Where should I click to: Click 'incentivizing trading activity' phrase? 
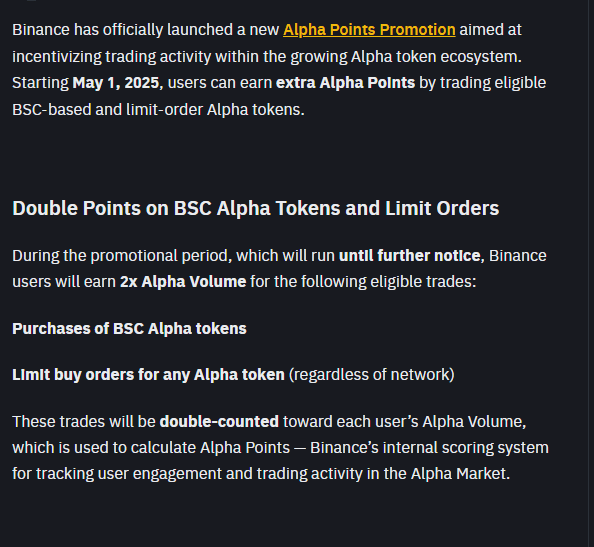tap(112, 57)
